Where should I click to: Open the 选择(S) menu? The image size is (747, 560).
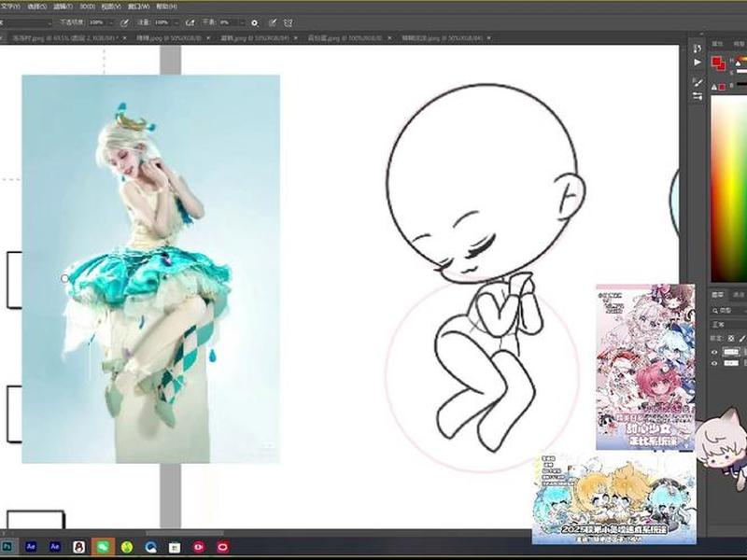(x=36, y=7)
